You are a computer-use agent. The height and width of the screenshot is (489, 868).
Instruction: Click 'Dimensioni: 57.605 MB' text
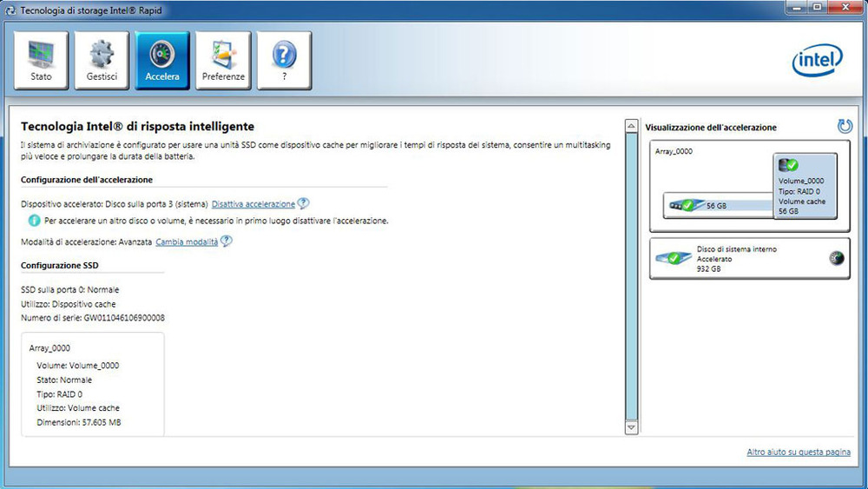point(79,422)
